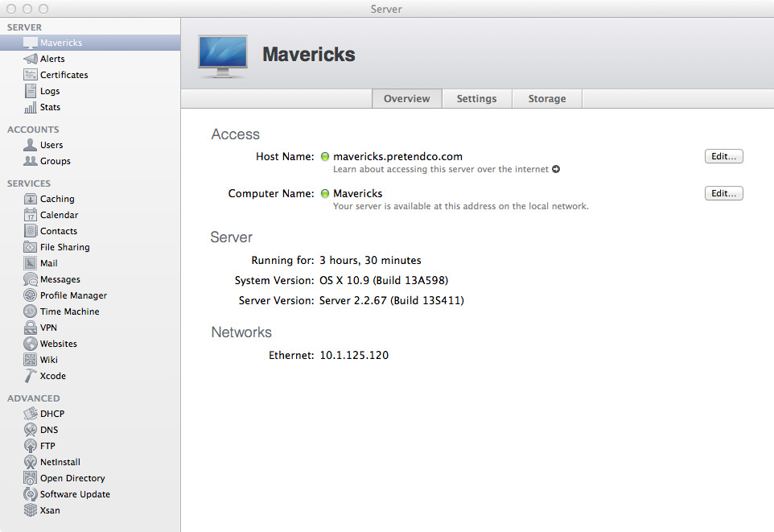Select the Time Machine clock icon
The width and height of the screenshot is (774, 532).
pos(30,311)
